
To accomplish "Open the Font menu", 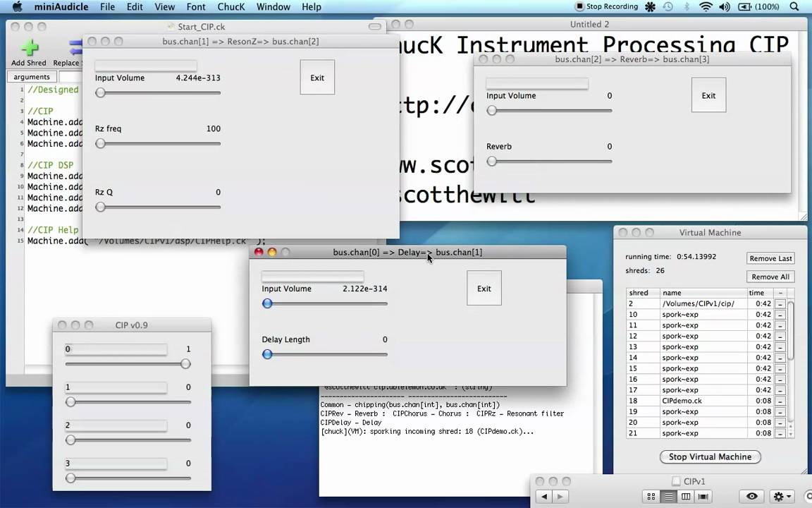I will coord(196,7).
